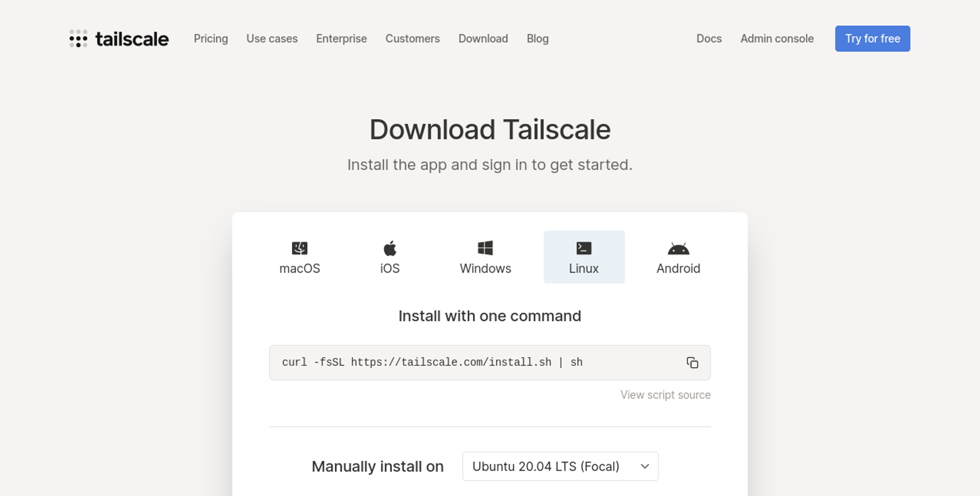
Task: Switch to the Windows platform tab
Action: [x=485, y=257]
